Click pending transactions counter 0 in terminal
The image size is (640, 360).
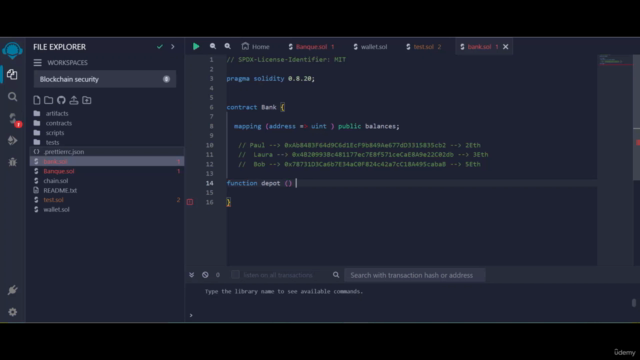(218, 275)
